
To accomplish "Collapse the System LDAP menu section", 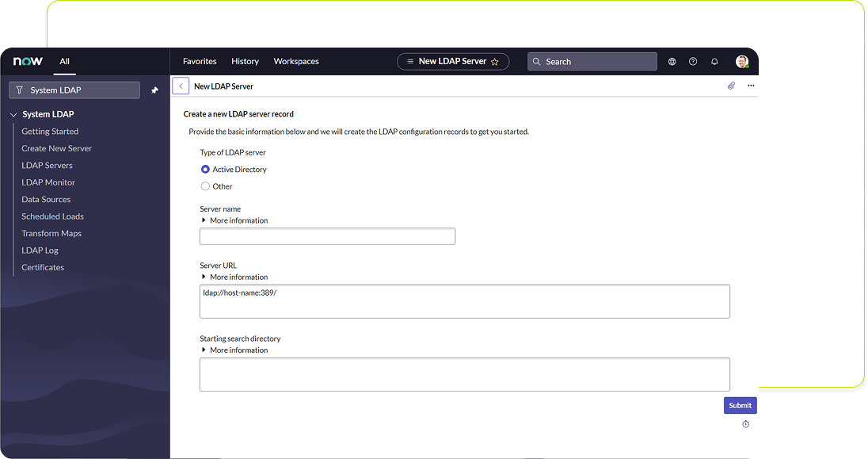I will pos(13,115).
